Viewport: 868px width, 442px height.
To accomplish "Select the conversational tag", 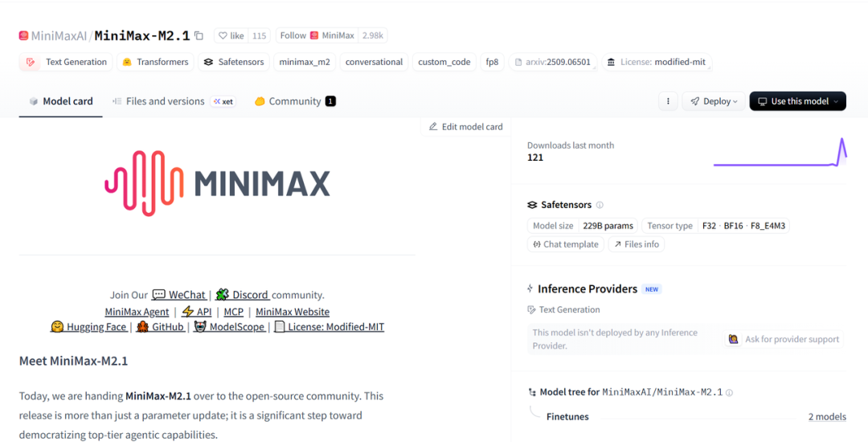I will pyautogui.click(x=375, y=62).
